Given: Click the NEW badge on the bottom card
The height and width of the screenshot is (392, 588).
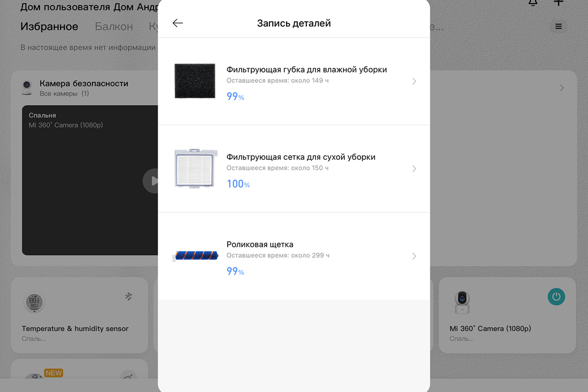Looking at the screenshot, I should point(53,373).
